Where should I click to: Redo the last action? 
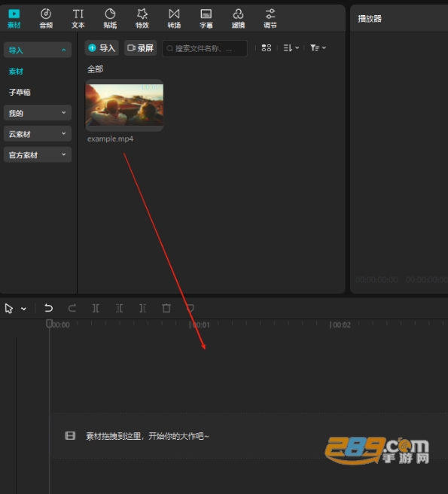[x=72, y=308]
